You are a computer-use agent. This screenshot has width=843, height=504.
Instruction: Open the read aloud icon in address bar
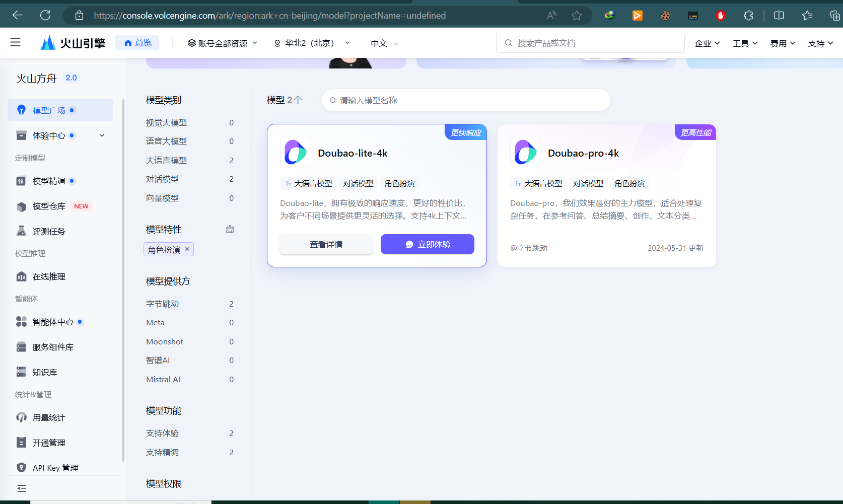click(552, 15)
